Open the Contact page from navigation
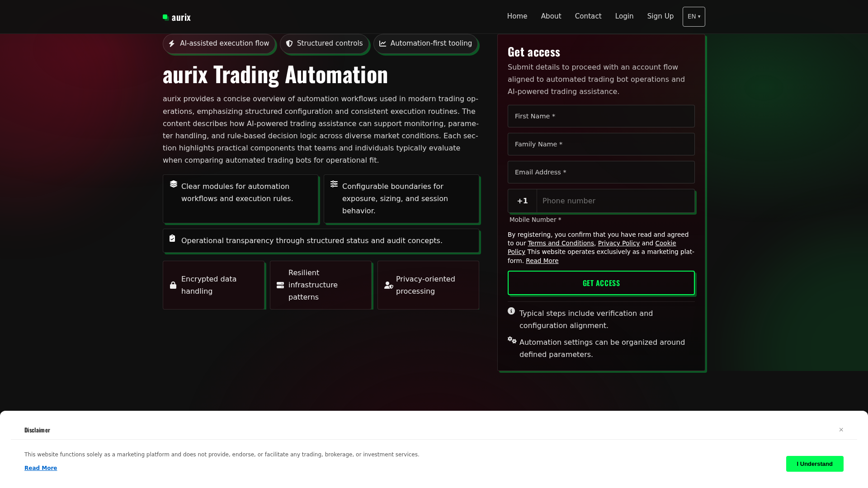 click(x=588, y=16)
